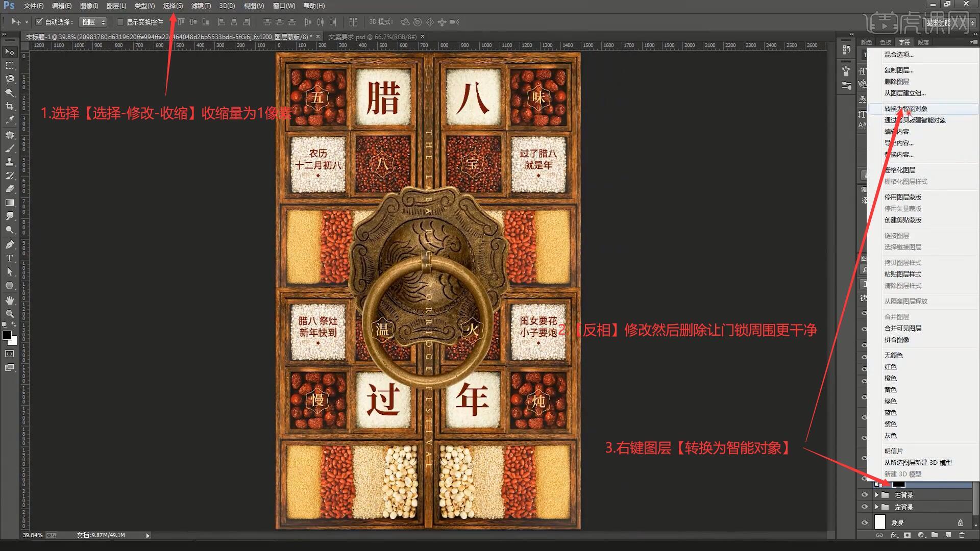The width and height of the screenshot is (980, 551).
Task: Click the 背景 layer thumbnail
Action: [x=879, y=522]
